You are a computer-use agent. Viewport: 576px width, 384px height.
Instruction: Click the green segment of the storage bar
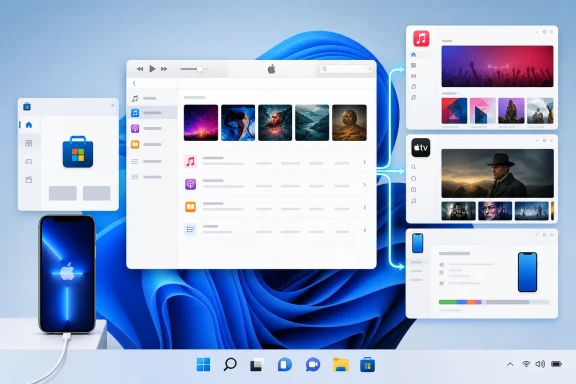[448, 302]
